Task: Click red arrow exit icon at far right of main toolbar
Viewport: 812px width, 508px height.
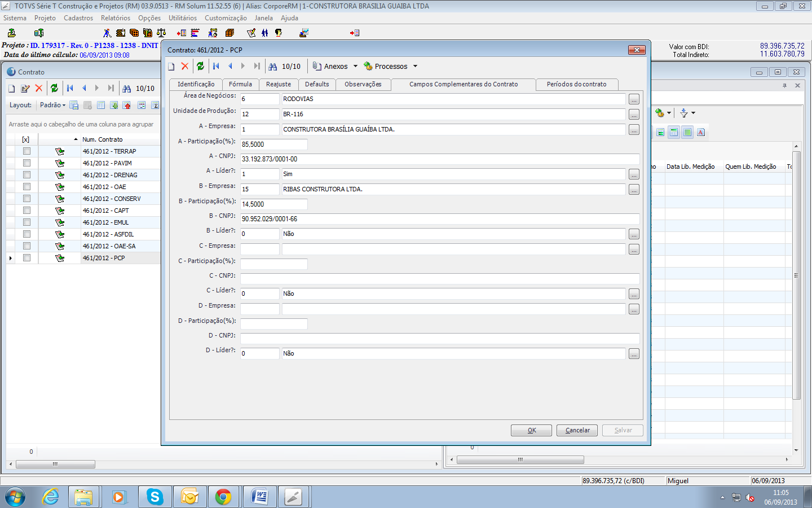Action: [355, 33]
